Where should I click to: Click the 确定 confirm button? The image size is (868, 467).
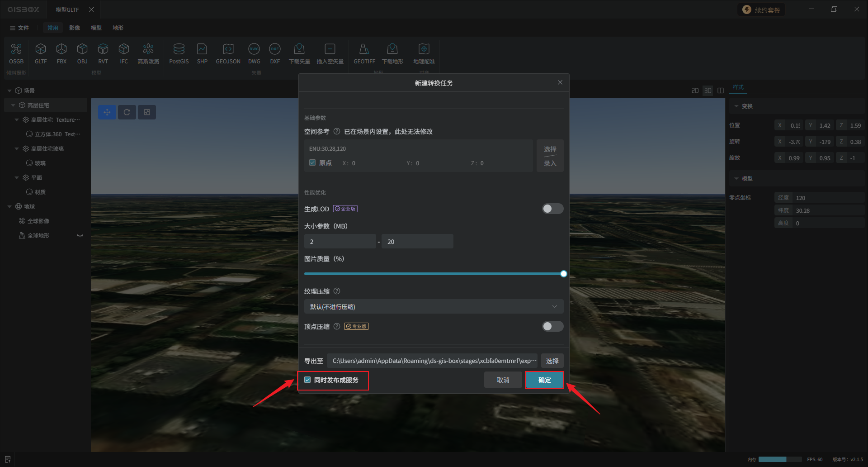(x=544, y=380)
